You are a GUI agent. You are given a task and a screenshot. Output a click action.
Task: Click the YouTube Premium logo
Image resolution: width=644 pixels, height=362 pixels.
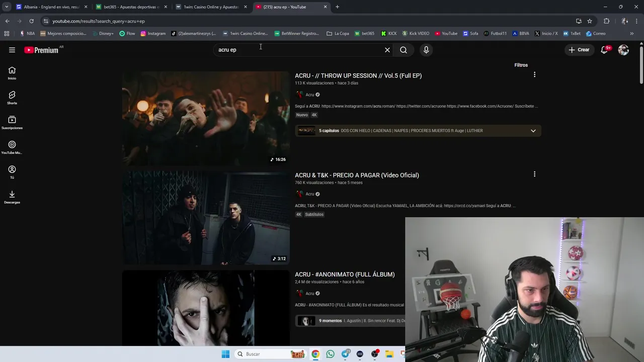point(41,50)
